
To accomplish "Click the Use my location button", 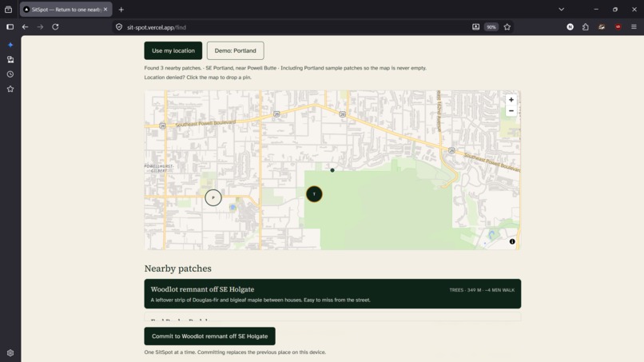I will 173,50.
